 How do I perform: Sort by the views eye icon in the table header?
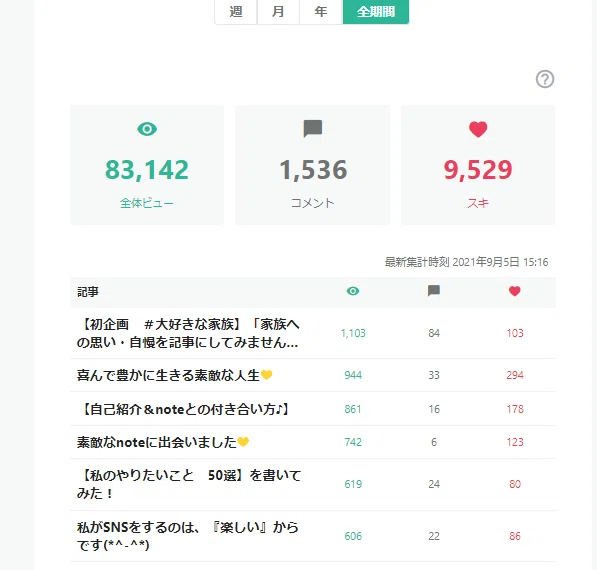(x=353, y=291)
